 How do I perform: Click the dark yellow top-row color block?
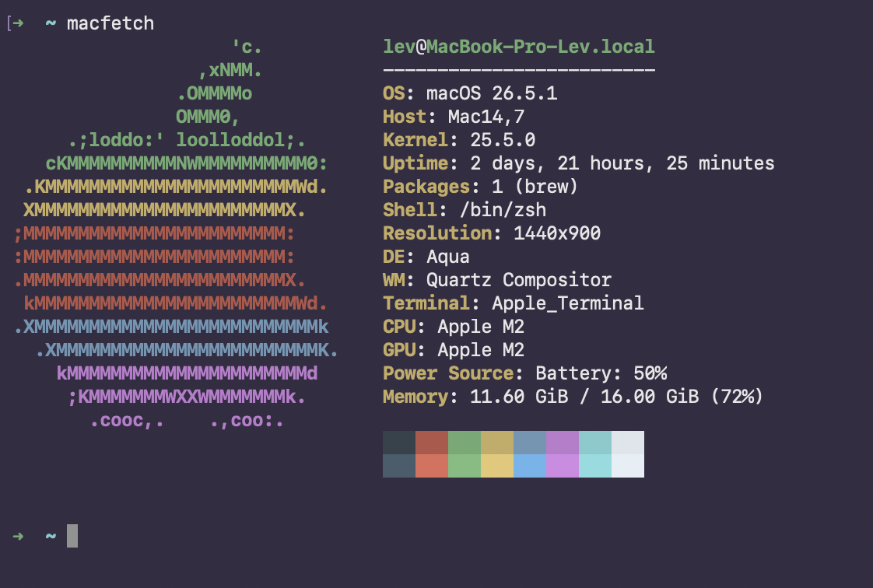[497, 443]
